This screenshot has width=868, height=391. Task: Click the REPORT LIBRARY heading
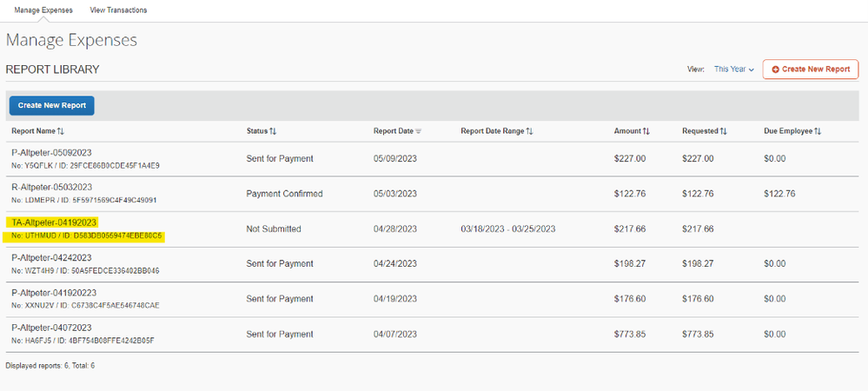(x=53, y=70)
